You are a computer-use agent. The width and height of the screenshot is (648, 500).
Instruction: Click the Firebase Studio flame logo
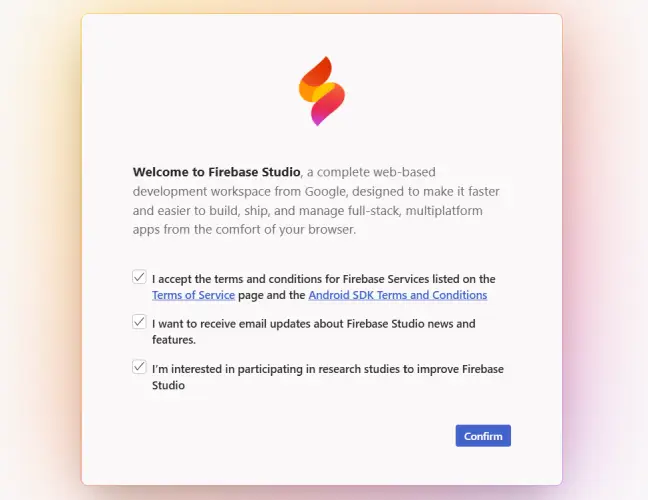tap(321, 91)
